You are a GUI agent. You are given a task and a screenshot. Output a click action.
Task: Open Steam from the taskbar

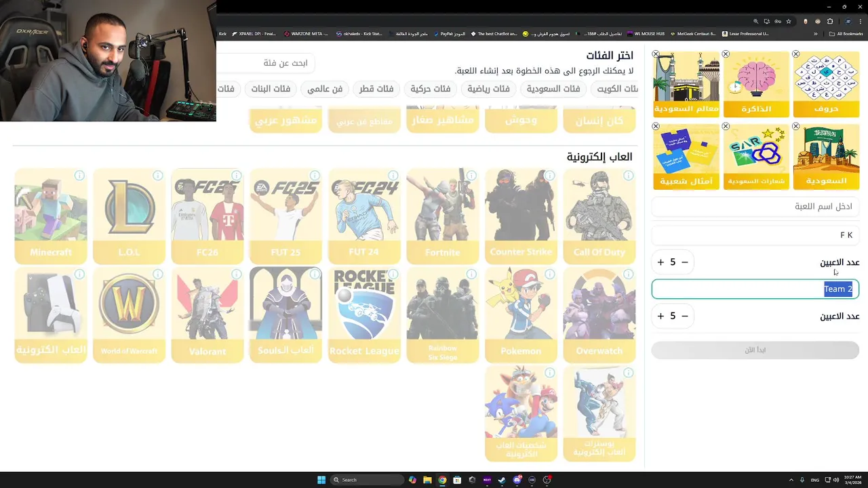click(x=502, y=480)
